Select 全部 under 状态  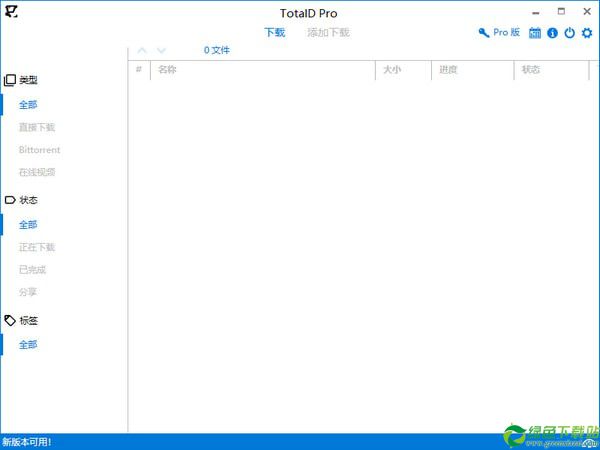click(28, 225)
